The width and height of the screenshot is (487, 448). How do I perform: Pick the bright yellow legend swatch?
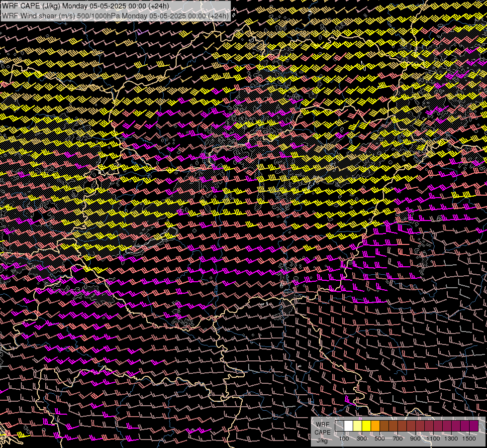pyautogui.click(x=367, y=426)
